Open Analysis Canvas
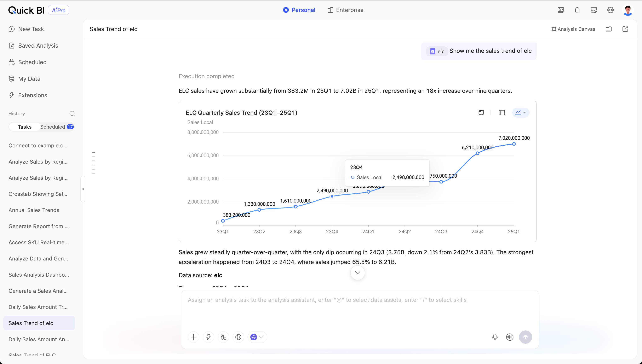Image resolution: width=642 pixels, height=364 pixels. 573,29
